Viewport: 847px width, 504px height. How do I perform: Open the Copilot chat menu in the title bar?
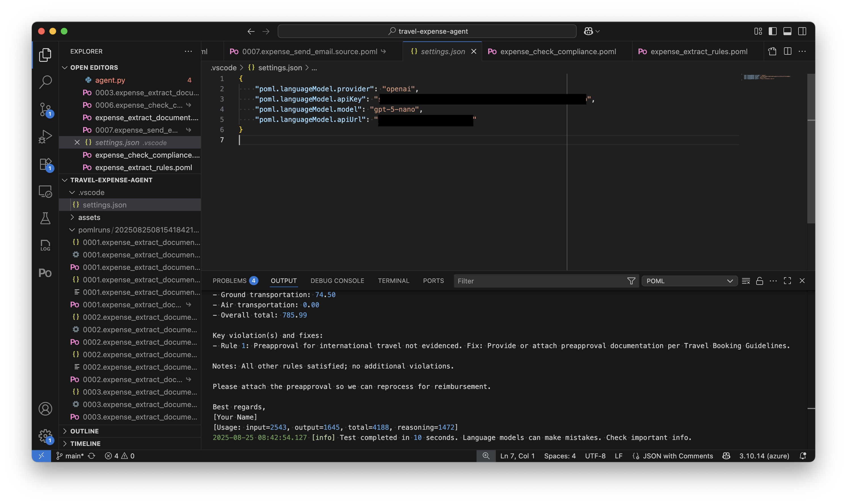[x=591, y=31]
